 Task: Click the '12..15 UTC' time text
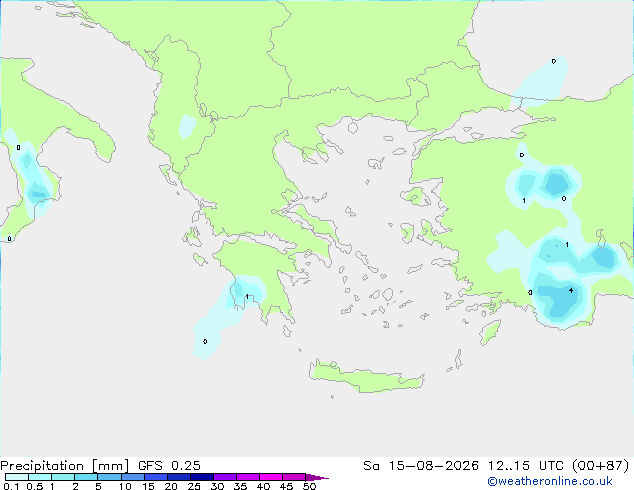point(526,466)
